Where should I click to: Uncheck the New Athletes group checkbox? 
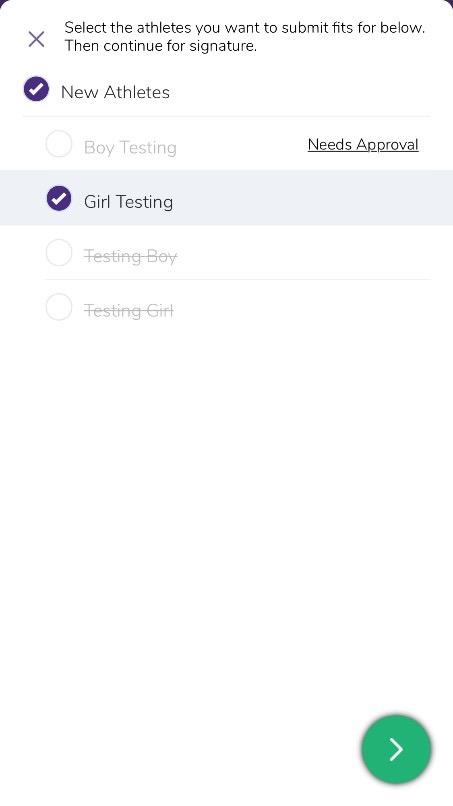(36, 89)
